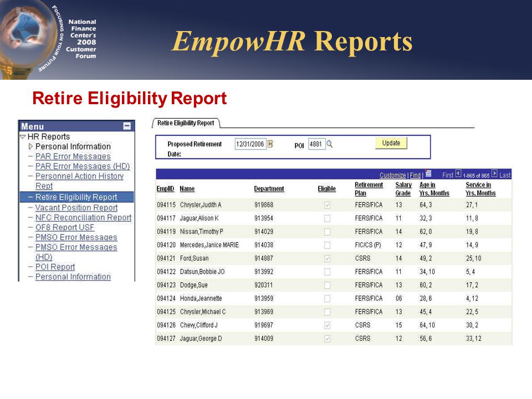Click the Customize link in grid header
Viewport: 532px width, 399px height.
click(x=392, y=175)
